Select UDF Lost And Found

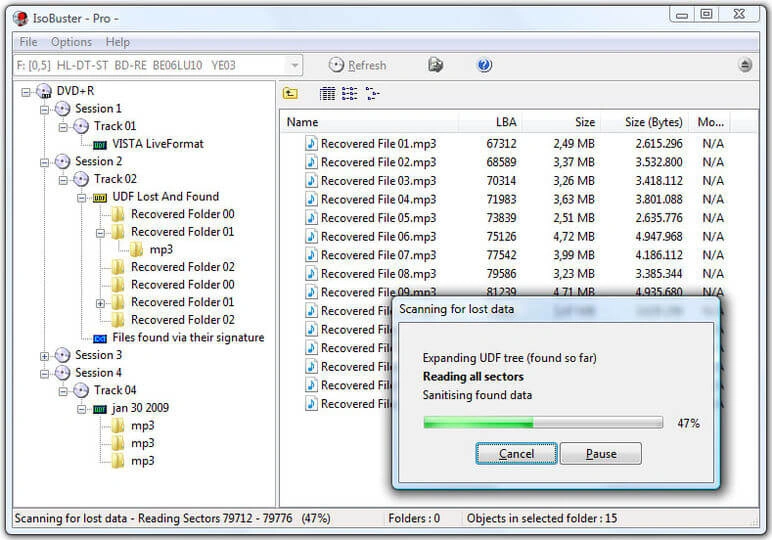click(x=165, y=196)
